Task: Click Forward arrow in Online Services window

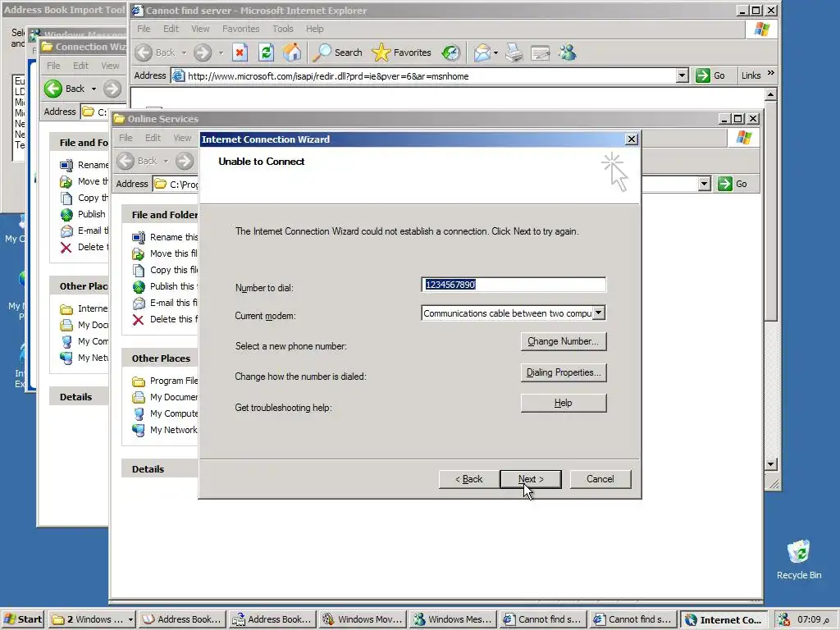Action: pos(185,161)
